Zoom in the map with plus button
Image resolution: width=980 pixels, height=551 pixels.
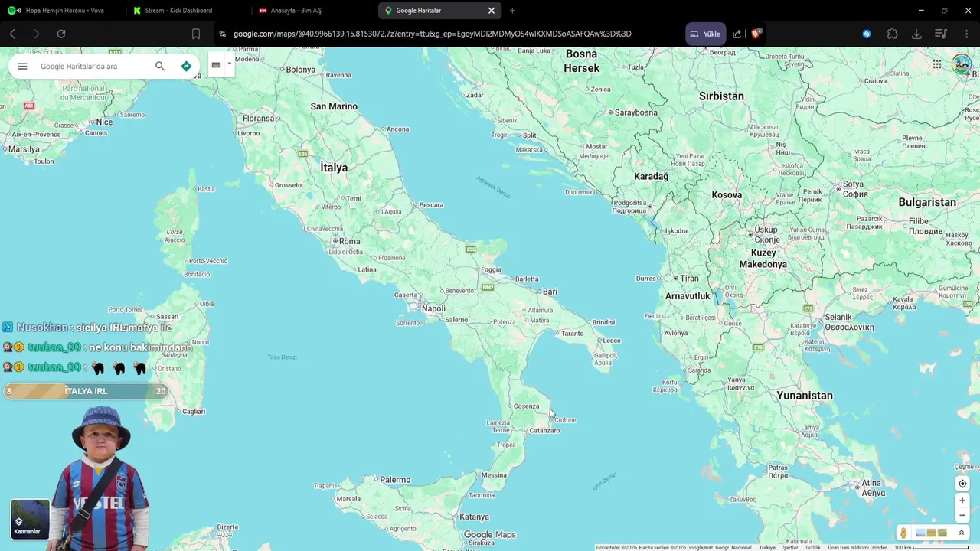coord(962,500)
